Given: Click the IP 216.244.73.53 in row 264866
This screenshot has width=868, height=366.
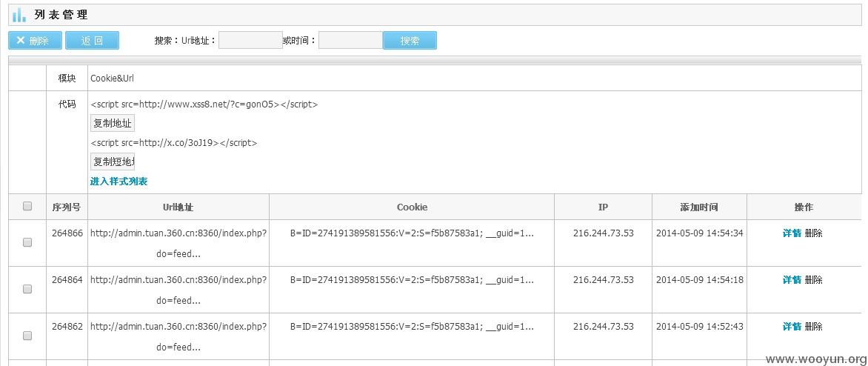Looking at the screenshot, I should click(x=603, y=233).
